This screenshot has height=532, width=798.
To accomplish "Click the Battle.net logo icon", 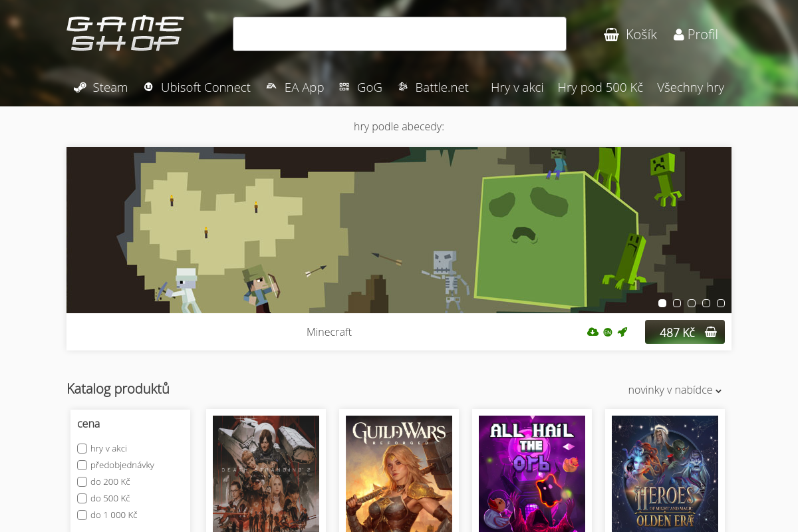I will click(x=402, y=86).
